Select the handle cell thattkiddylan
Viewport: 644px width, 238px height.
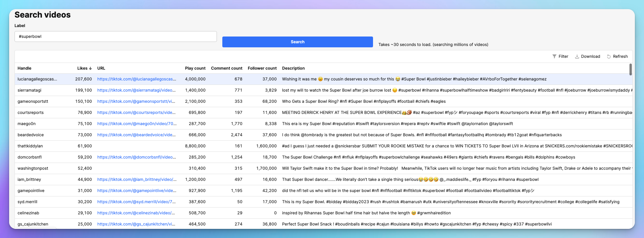coord(30,146)
